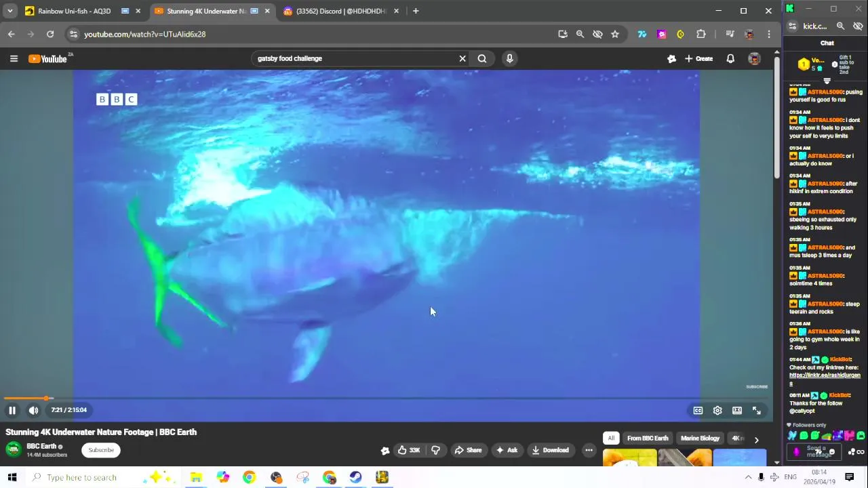Select the Marine Biology chip
This screenshot has height=488, width=868.
click(700, 439)
